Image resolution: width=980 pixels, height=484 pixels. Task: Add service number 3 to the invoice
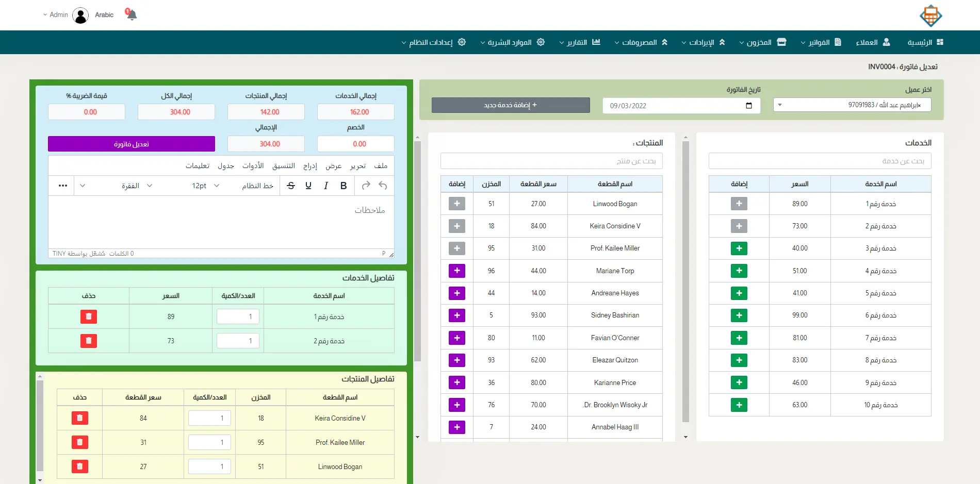(739, 248)
